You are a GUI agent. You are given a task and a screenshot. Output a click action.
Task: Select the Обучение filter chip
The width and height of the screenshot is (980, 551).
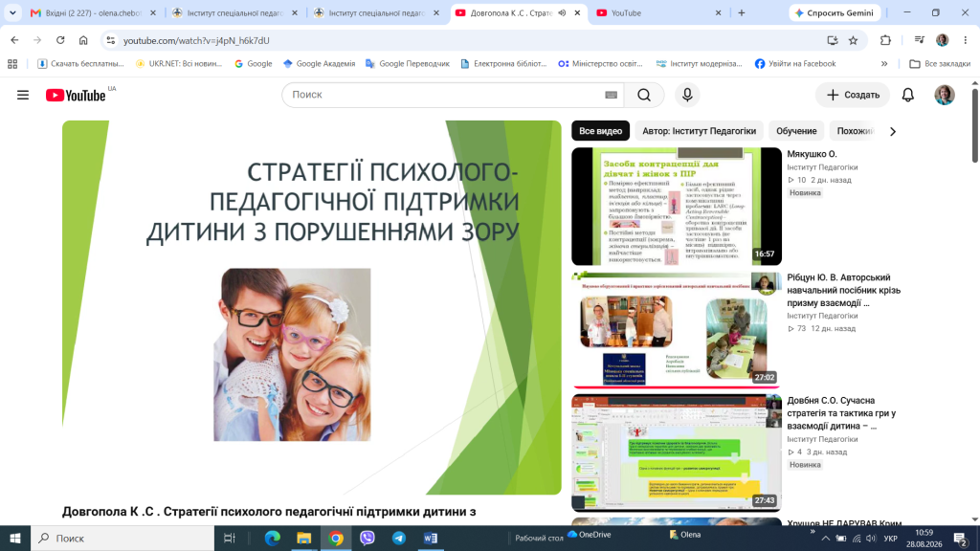[796, 131]
